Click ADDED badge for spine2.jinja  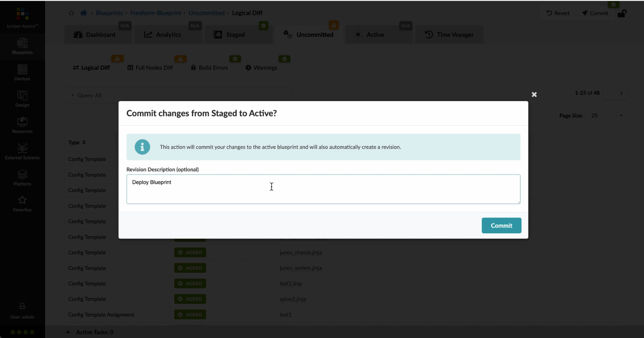190,299
